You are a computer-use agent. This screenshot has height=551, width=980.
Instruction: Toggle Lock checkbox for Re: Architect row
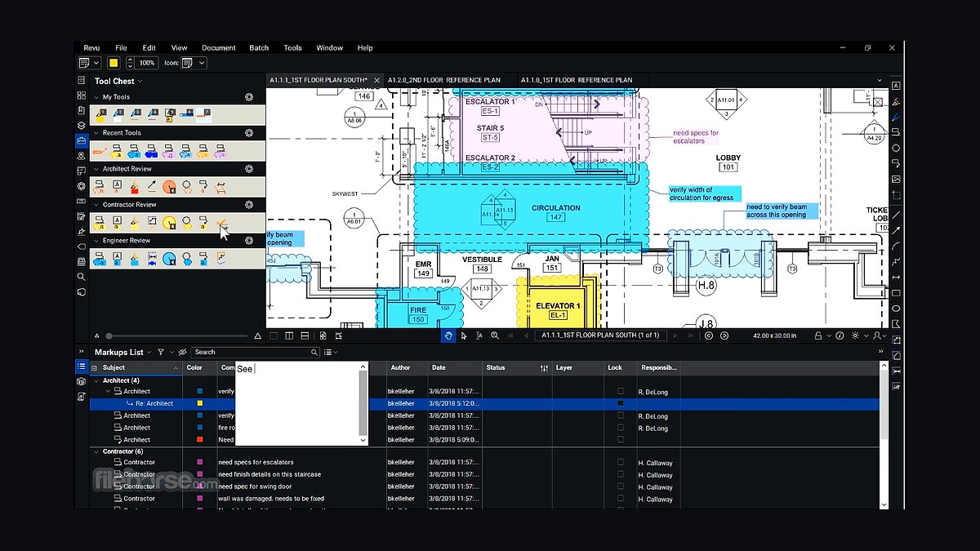click(x=621, y=403)
